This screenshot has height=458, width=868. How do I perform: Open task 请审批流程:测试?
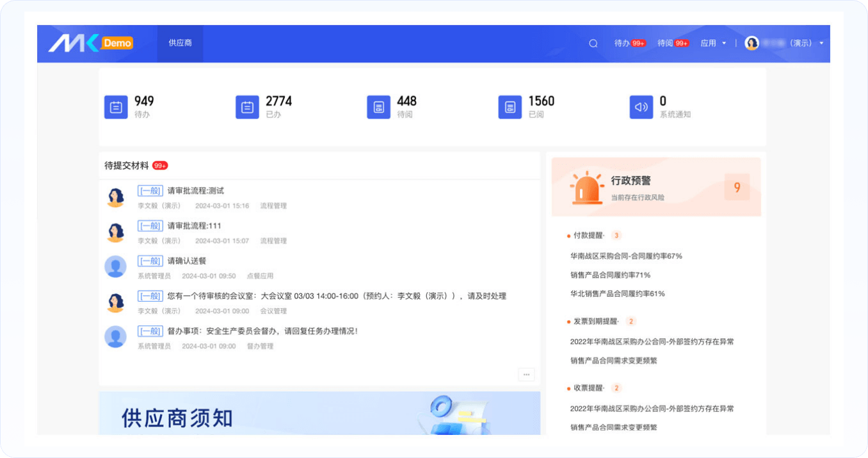[195, 191]
